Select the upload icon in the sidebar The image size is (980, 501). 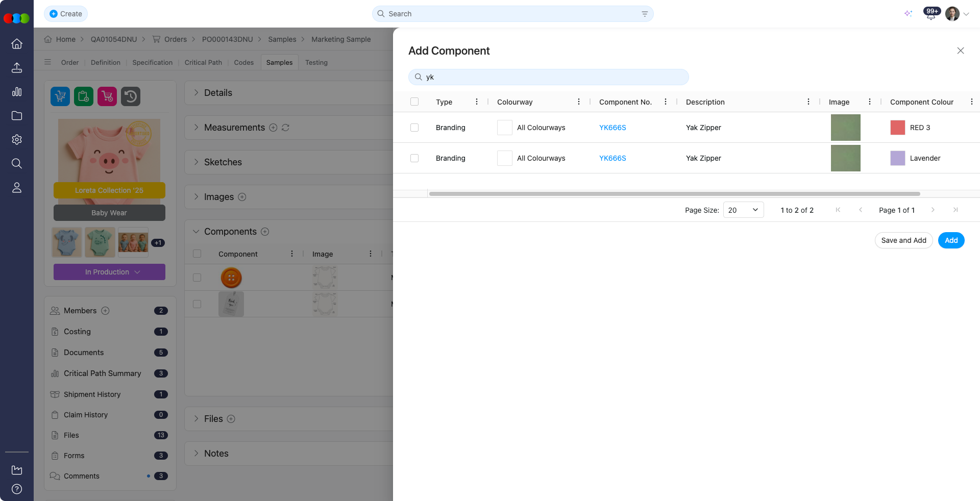17,68
